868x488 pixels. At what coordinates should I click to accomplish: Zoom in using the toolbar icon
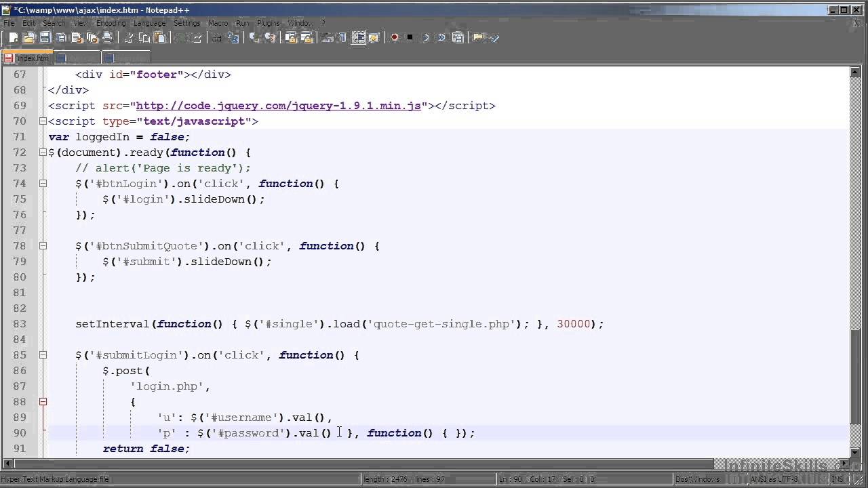(x=254, y=38)
